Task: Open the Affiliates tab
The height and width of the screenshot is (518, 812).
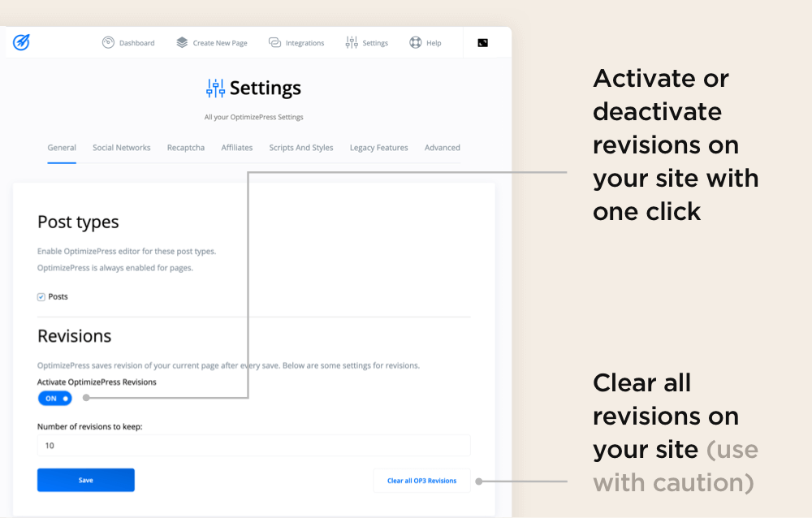Action: pos(236,148)
